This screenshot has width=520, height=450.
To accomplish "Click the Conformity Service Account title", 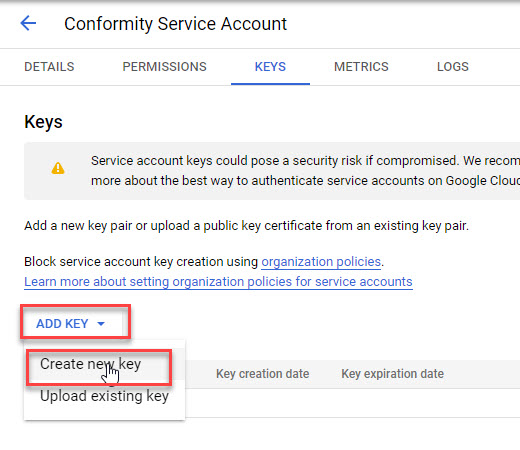I will (175, 24).
